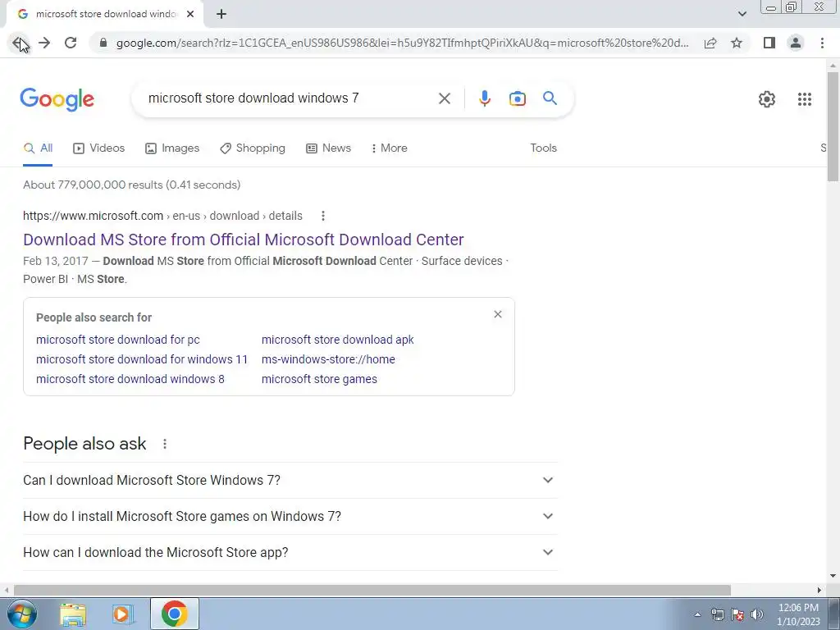Open the More search filters menu
This screenshot has width=840, height=630.
[x=390, y=148]
